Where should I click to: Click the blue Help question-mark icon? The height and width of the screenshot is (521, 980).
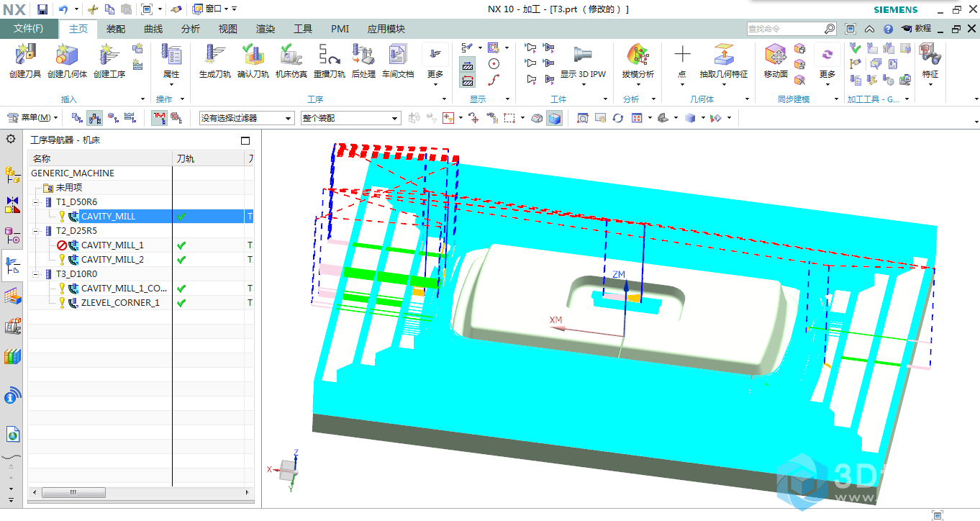[888, 29]
